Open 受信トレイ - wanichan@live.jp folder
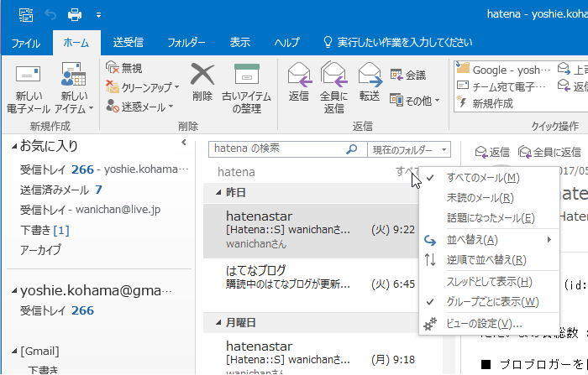The width and height of the screenshot is (588, 375). tap(90, 210)
